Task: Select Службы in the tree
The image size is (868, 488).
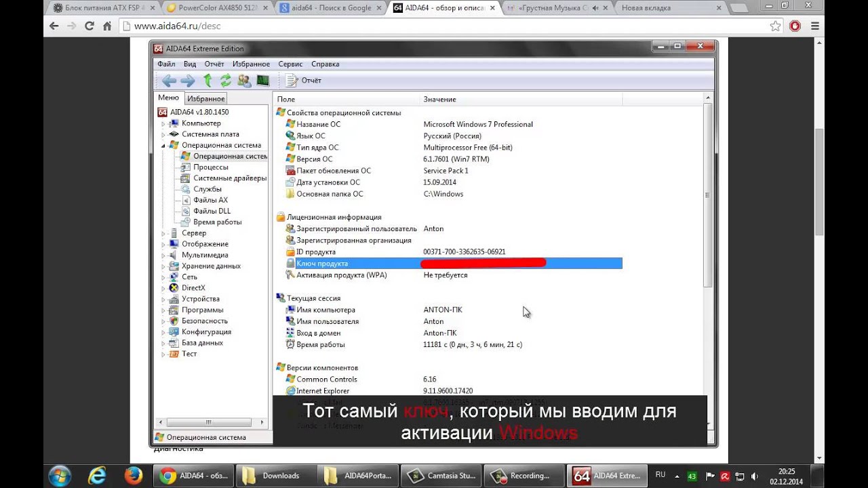Action: [x=207, y=189]
